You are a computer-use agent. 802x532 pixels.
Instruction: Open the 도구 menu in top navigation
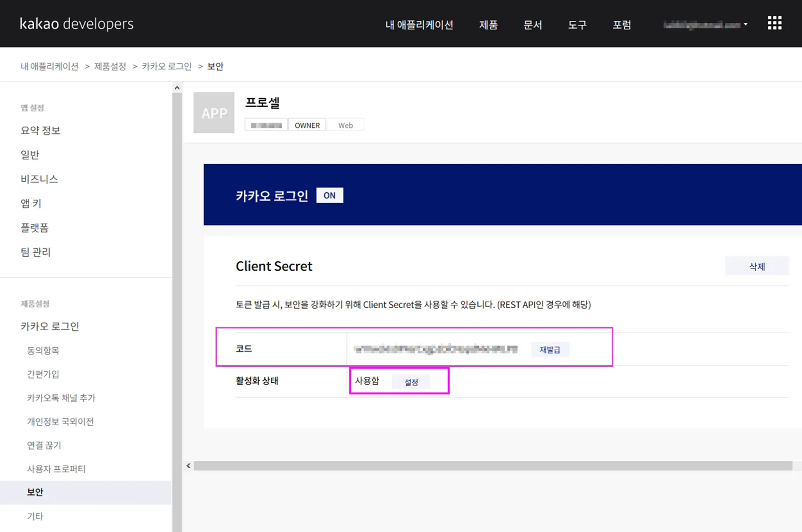pyautogui.click(x=577, y=25)
